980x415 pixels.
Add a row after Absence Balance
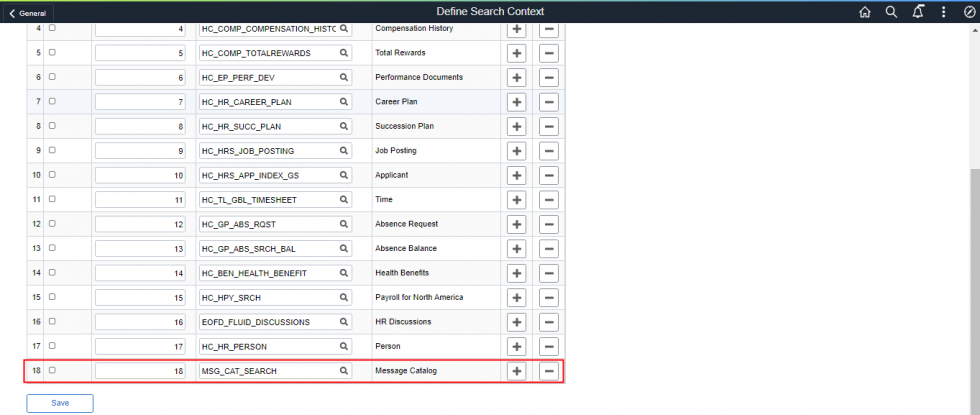516,249
